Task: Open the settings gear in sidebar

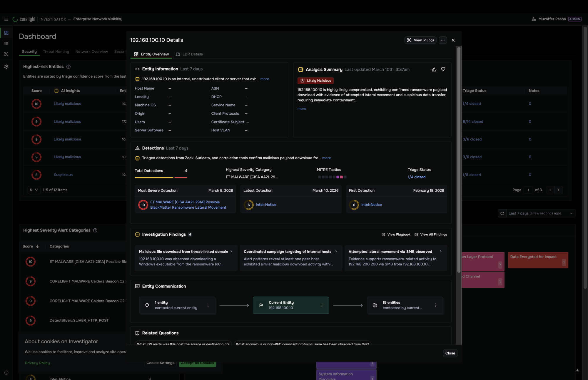Action: tap(6, 67)
